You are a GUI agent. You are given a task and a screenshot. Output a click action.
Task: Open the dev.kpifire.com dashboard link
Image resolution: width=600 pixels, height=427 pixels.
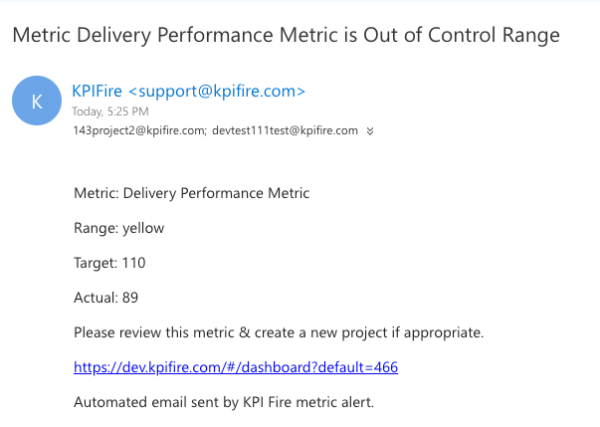pyautogui.click(x=236, y=367)
